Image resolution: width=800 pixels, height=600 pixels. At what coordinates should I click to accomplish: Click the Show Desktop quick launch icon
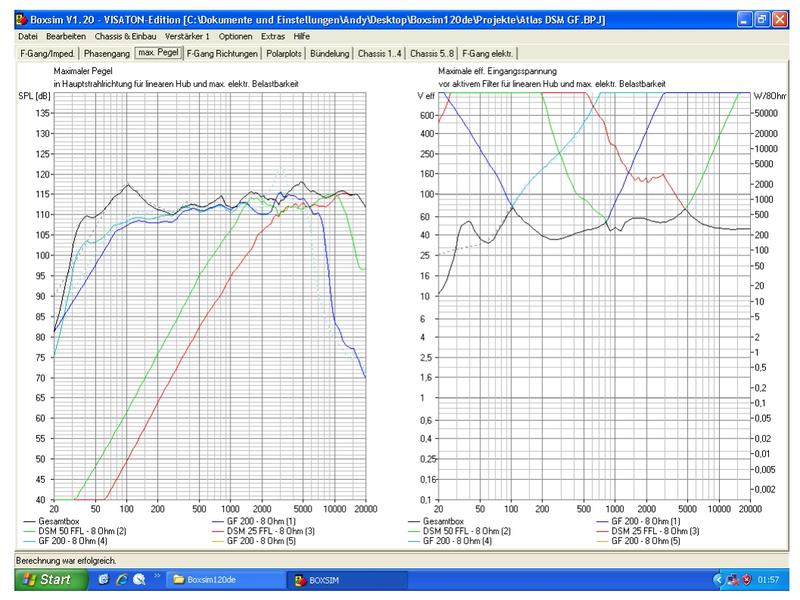104,579
